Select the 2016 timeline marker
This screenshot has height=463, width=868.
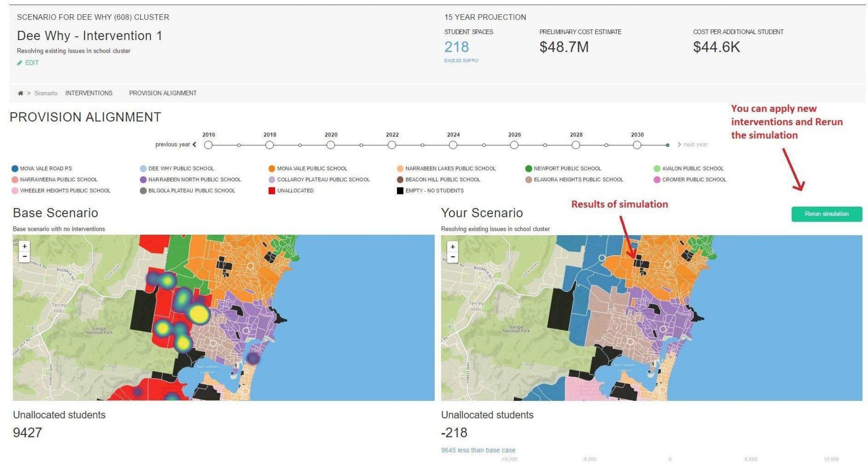208,145
